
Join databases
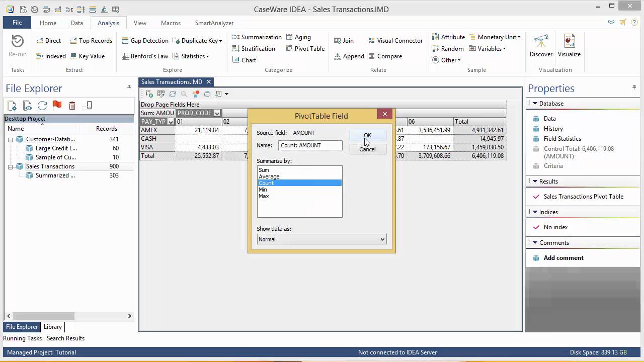tap(344, 41)
